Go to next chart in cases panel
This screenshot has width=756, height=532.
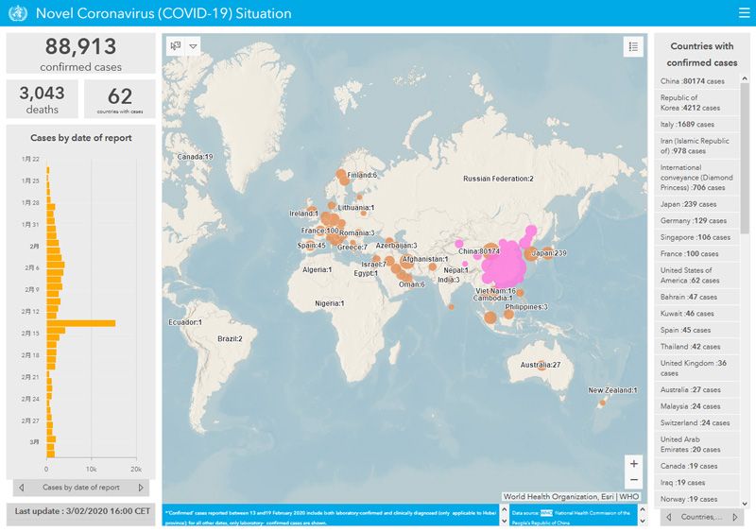point(141,488)
